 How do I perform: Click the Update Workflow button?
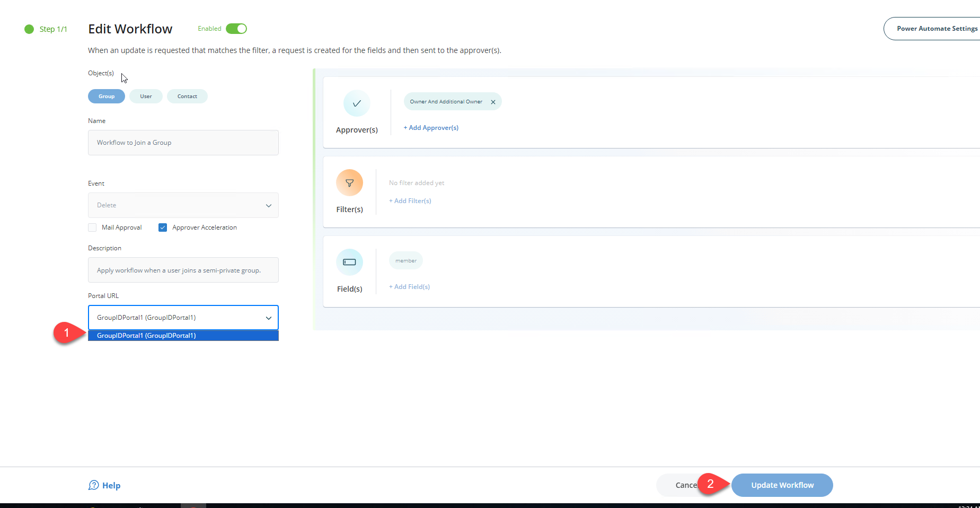point(782,485)
